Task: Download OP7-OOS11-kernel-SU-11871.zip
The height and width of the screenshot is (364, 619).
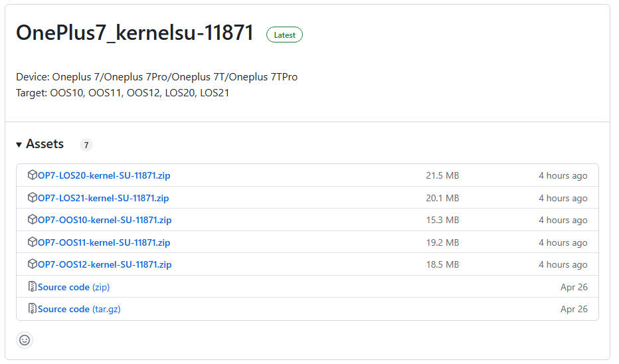Action: point(104,243)
